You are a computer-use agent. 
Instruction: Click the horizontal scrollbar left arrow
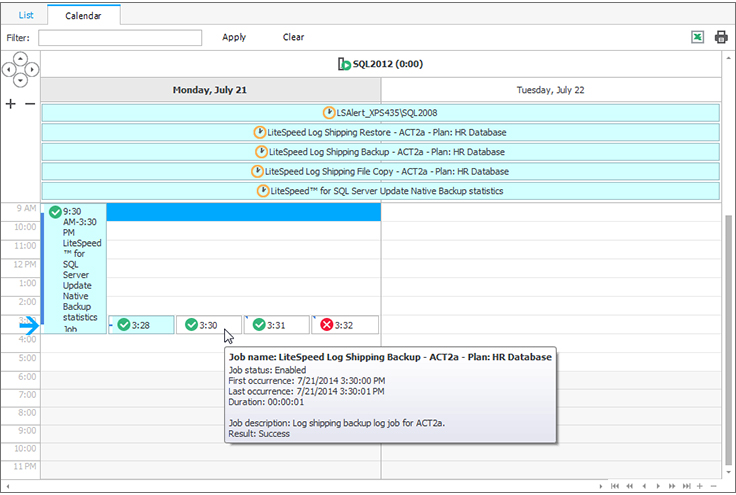[x=8, y=487]
